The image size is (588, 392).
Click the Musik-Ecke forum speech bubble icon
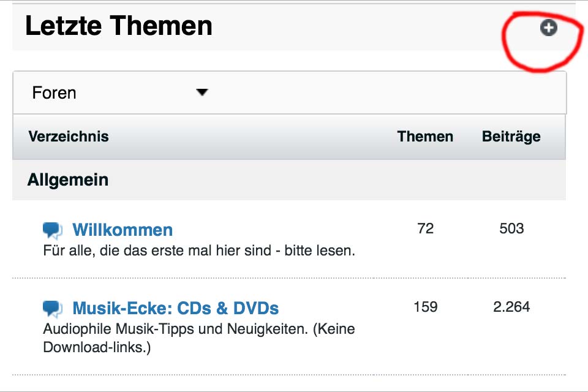click(x=53, y=307)
